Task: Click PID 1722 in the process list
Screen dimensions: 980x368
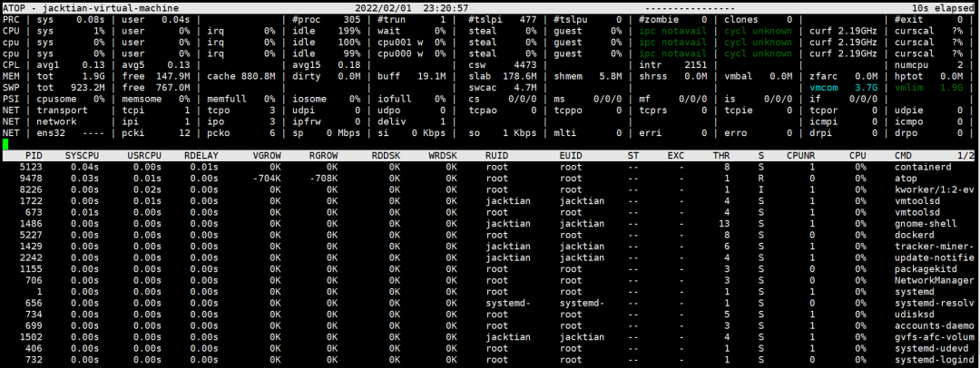Action: tap(31, 200)
